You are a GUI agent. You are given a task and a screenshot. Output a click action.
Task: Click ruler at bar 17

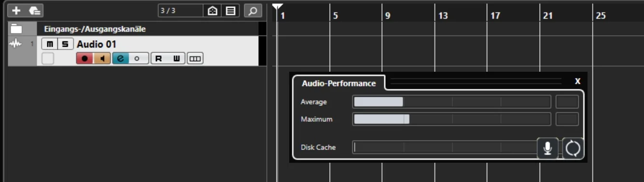[x=495, y=16]
